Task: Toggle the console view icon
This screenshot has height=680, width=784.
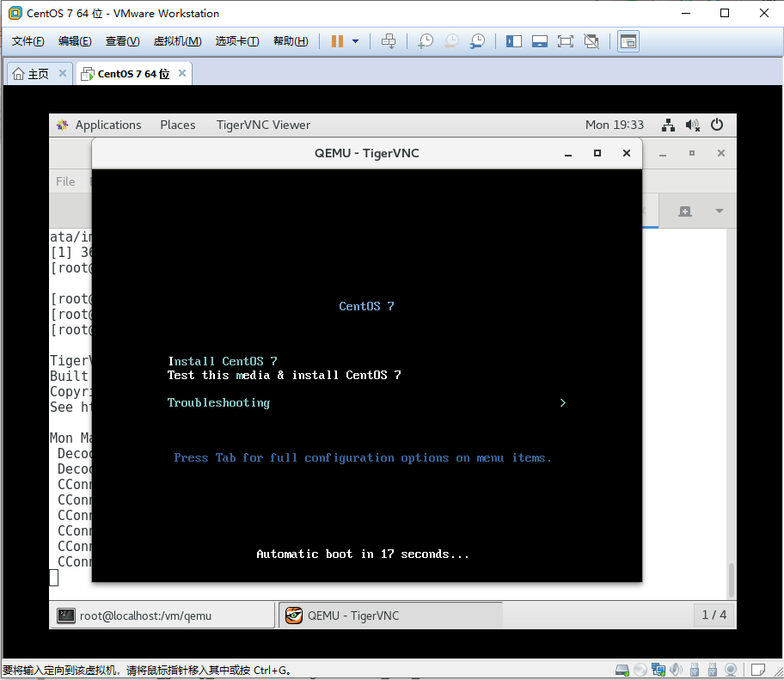Action: pyautogui.click(x=628, y=41)
